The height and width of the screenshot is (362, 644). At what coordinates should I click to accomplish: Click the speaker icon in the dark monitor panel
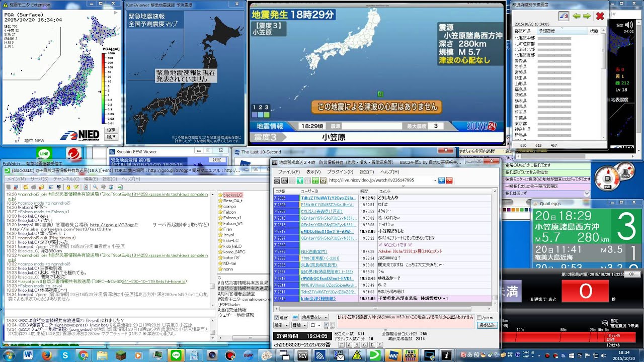(630, 25)
